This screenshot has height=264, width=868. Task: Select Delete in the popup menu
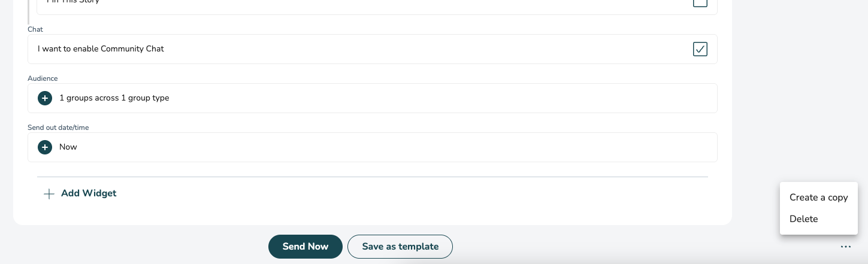point(803,219)
